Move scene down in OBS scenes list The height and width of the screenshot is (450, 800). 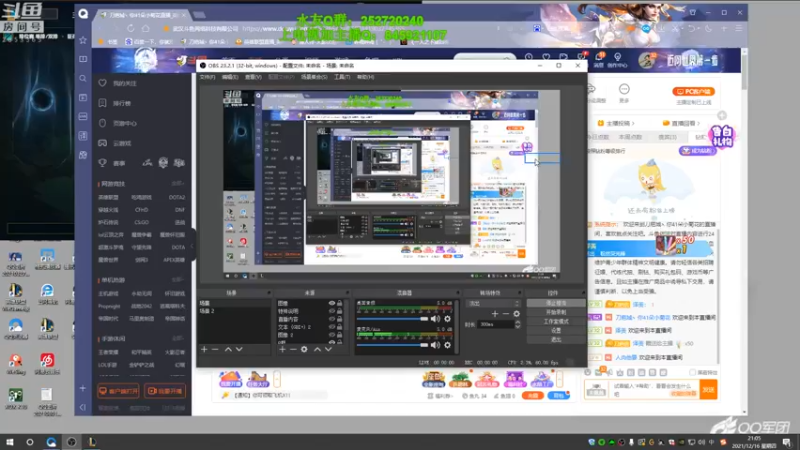pyautogui.click(x=239, y=349)
